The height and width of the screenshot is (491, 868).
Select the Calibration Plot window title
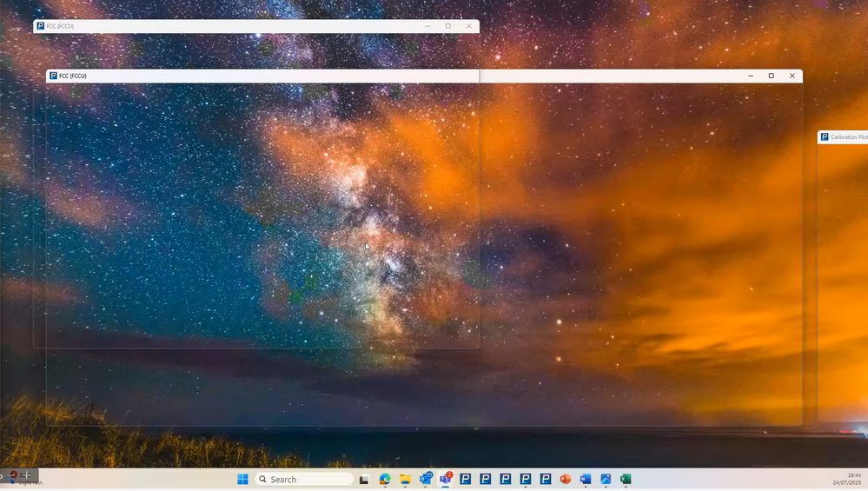[849, 136]
